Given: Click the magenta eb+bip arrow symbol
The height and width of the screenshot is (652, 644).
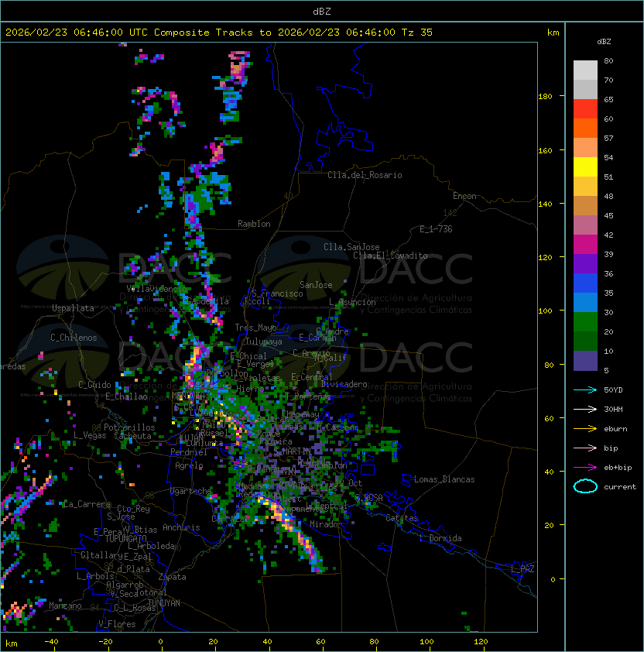Looking at the screenshot, I should click(585, 468).
